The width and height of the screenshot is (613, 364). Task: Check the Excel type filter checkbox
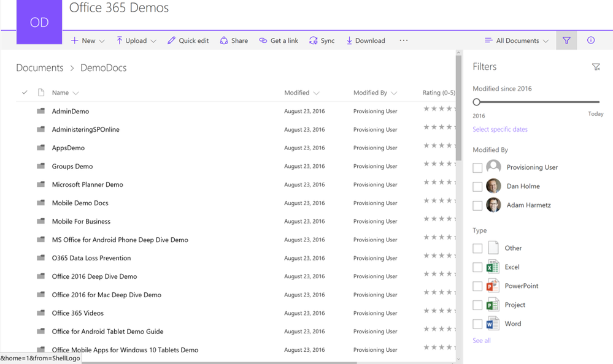[x=477, y=267]
